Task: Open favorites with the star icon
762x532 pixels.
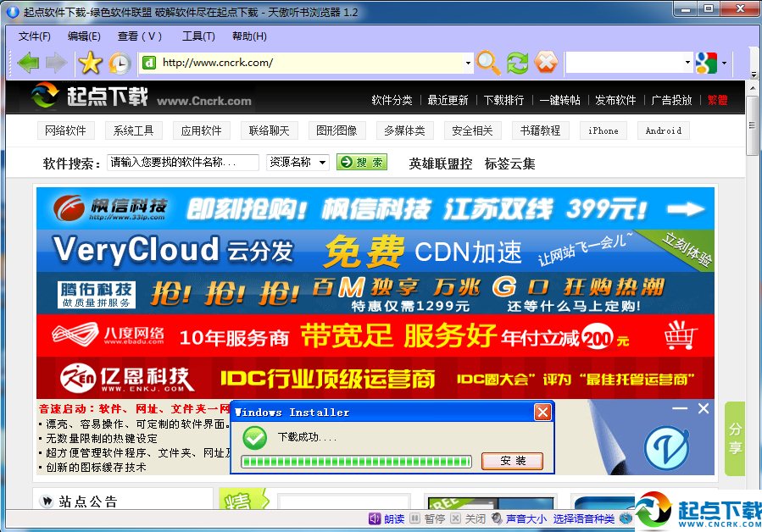Action: (91, 63)
